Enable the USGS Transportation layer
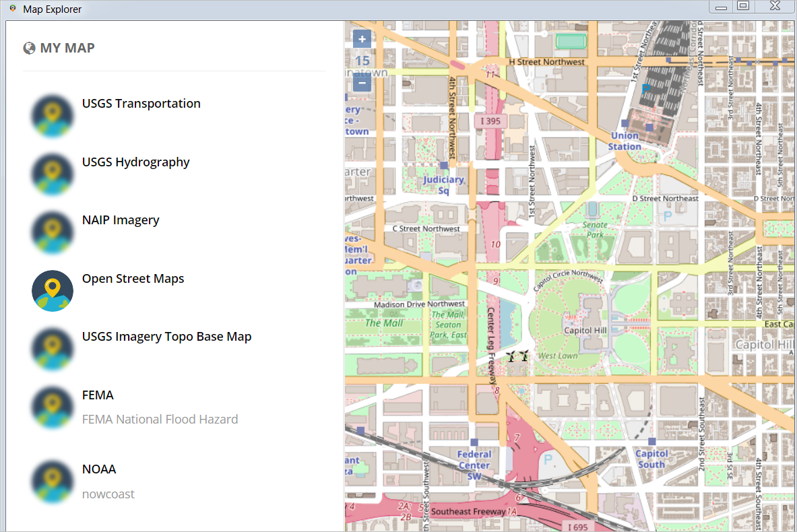Screen dimensions: 797x532 [x=141, y=103]
